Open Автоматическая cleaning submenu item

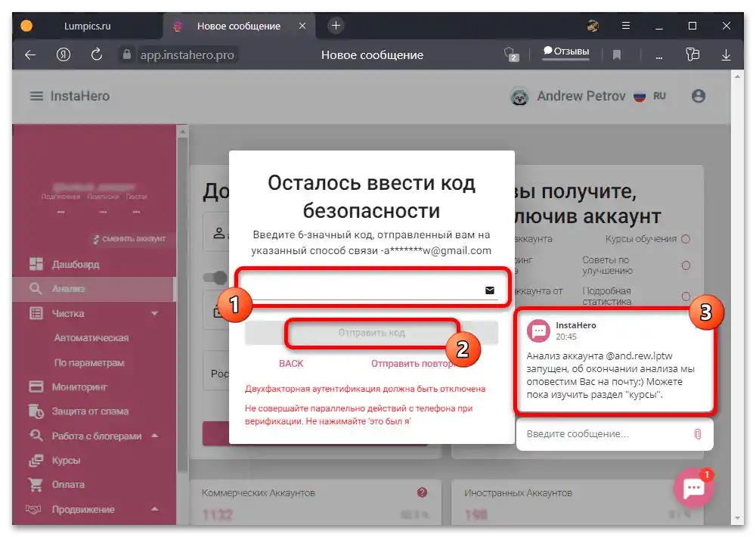coord(91,338)
